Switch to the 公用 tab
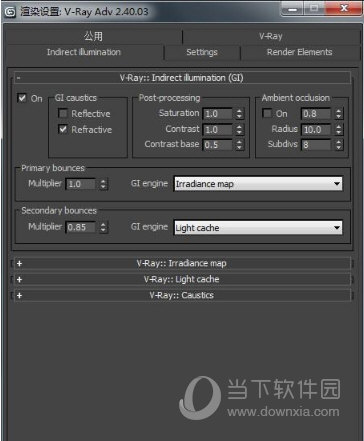This screenshot has width=364, height=441. 93,36
